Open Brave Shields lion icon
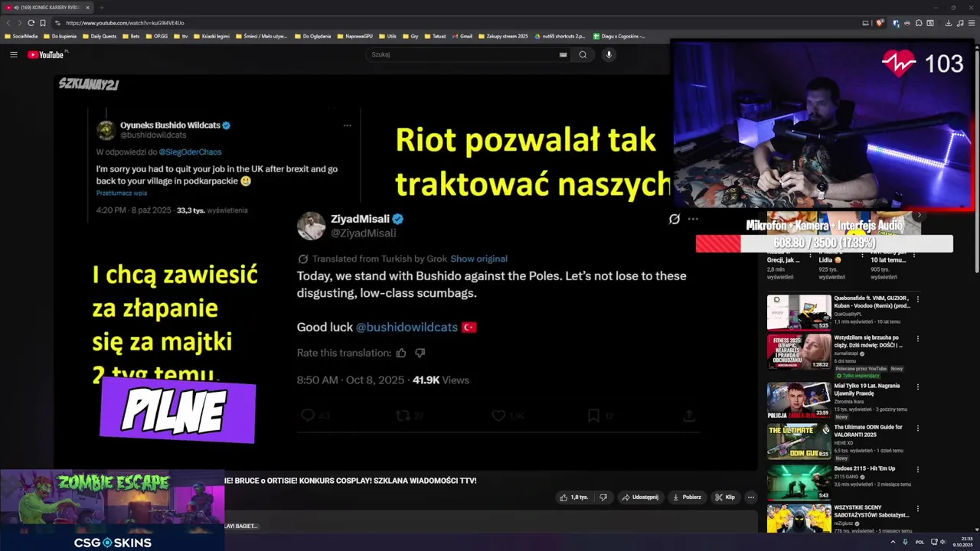Image resolution: width=980 pixels, height=551 pixels. coord(880,23)
